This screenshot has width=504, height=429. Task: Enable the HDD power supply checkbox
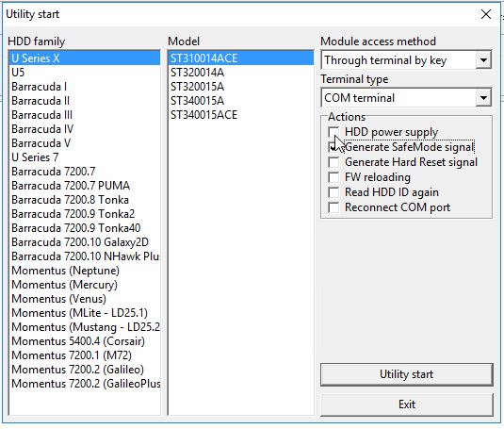point(333,132)
